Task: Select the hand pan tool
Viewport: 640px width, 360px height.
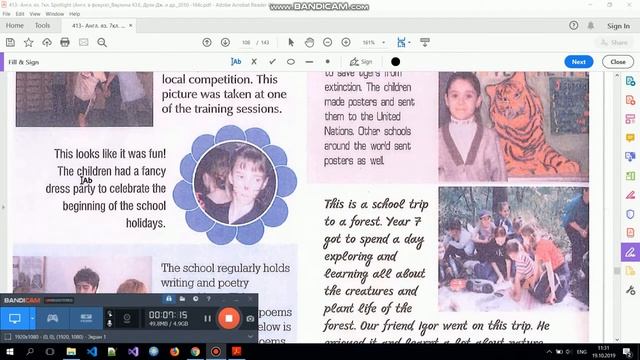Action: pyautogui.click(x=309, y=42)
